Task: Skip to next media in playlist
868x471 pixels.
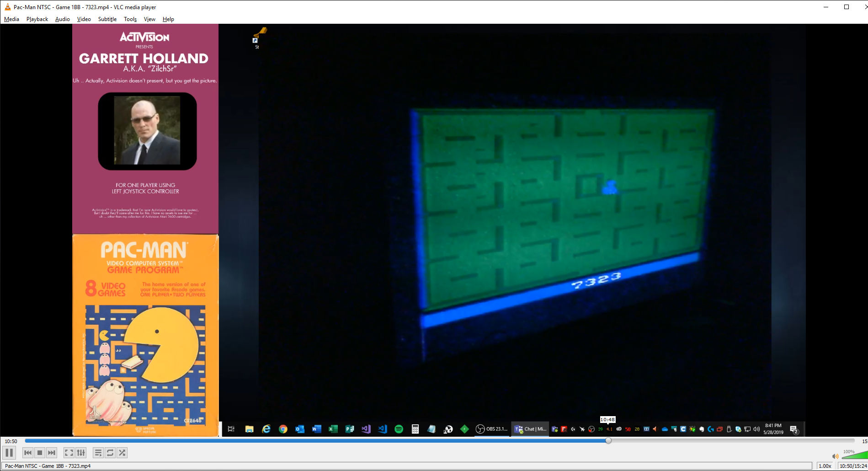Action: coord(52,453)
